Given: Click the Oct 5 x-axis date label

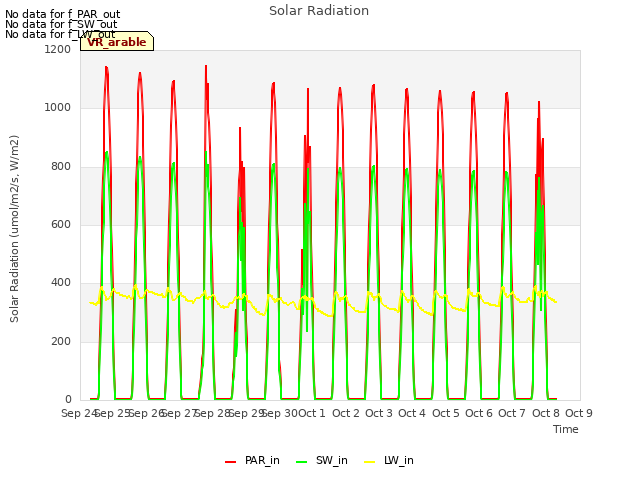Looking at the screenshot, I should coord(446,413).
